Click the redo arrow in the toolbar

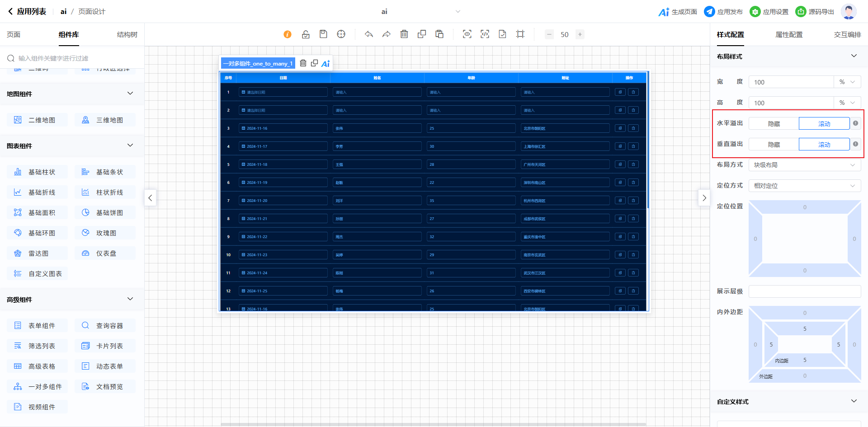(386, 34)
